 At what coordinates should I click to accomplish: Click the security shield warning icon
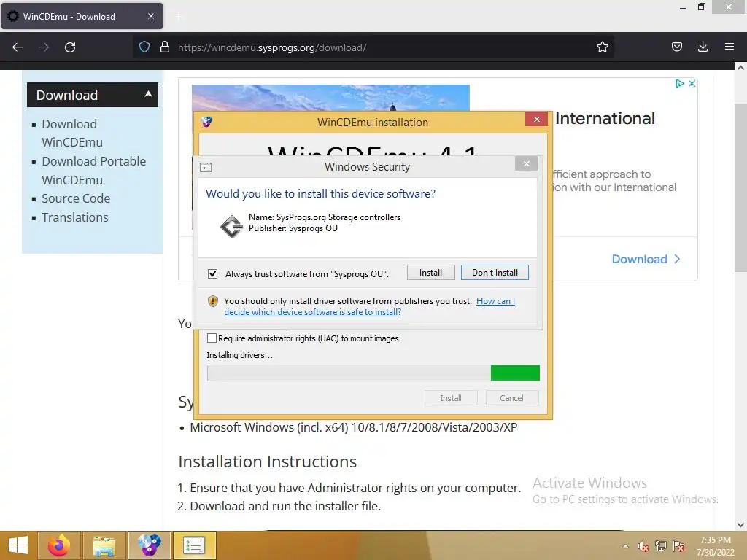tap(213, 301)
